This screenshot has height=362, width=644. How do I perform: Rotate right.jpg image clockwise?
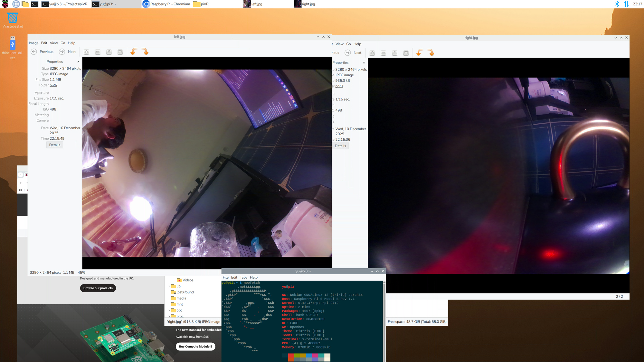pos(431,52)
